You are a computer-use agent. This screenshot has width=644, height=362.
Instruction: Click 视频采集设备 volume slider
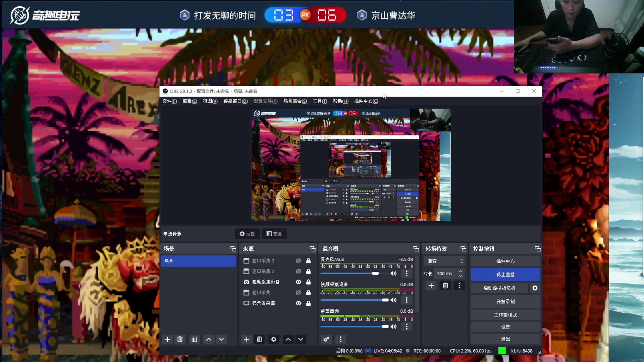[354, 300]
